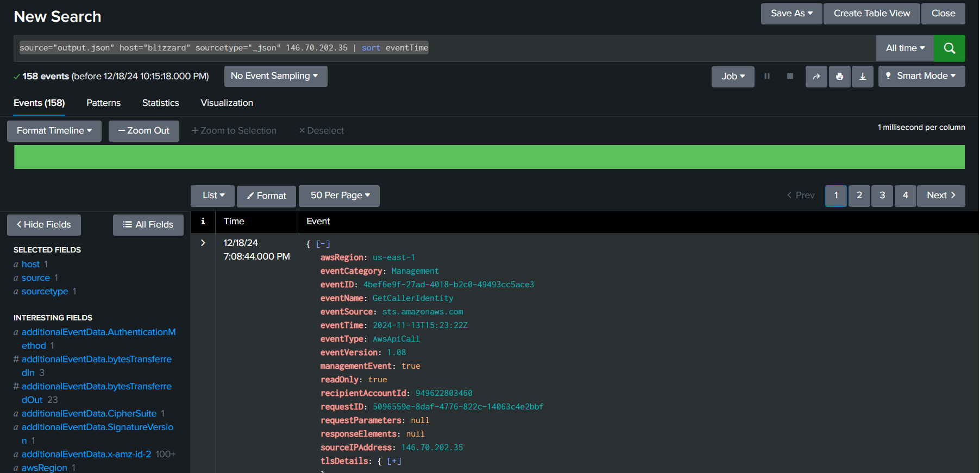The image size is (980, 473).
Task: Go to results page 3
Action: 882,195
